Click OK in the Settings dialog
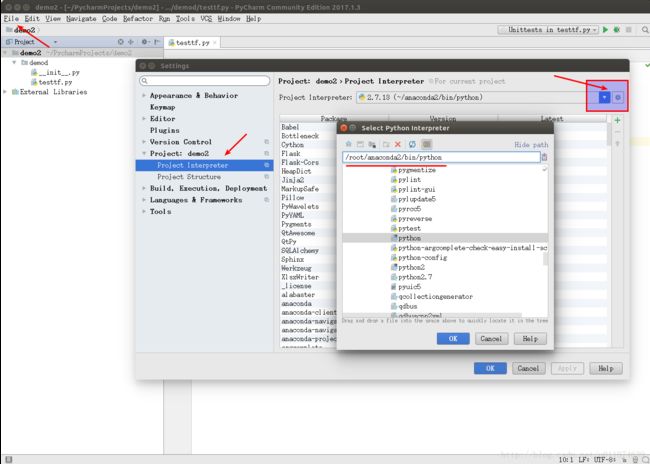Viewport: 650px width, 464px height. 490,368
